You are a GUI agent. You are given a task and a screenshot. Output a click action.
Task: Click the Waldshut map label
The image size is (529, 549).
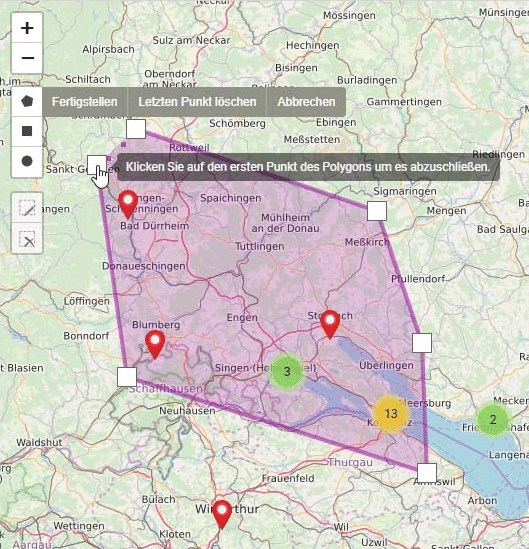(39, 443)
